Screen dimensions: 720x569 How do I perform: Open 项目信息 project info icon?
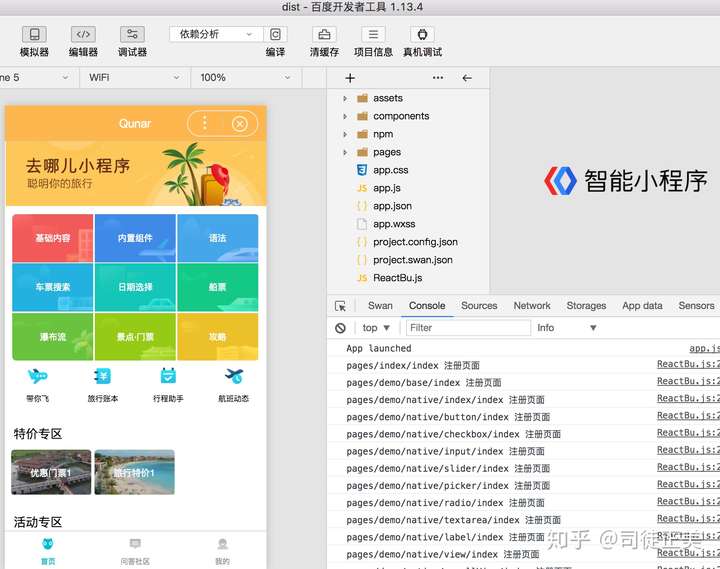(373, 34)
